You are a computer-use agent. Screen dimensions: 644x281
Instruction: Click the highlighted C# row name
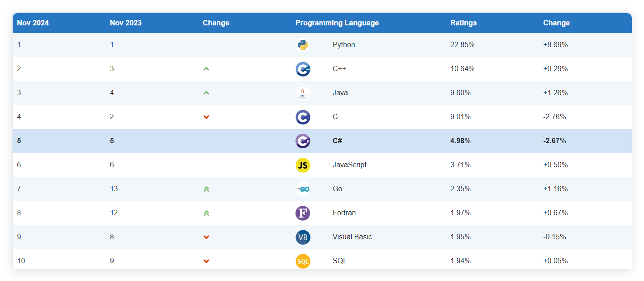[x=337, y=141]
